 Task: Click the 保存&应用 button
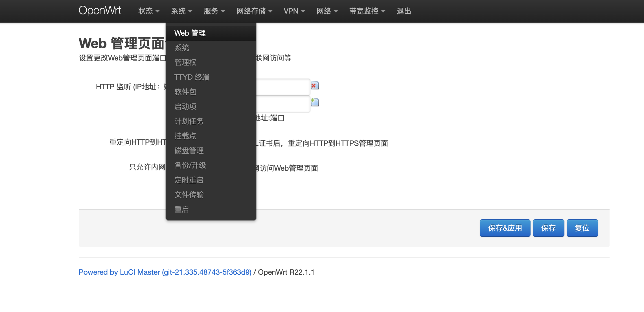coord(505,228)
